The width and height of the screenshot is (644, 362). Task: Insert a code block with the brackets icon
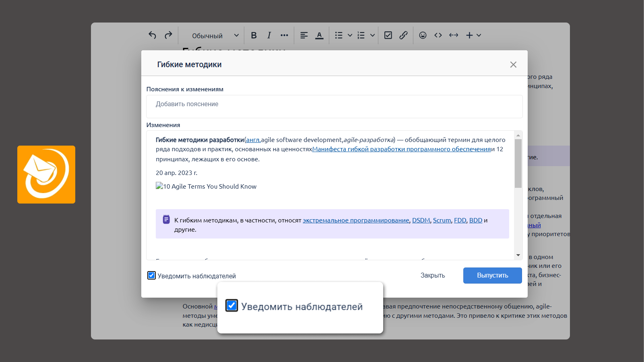coord(438,35)
